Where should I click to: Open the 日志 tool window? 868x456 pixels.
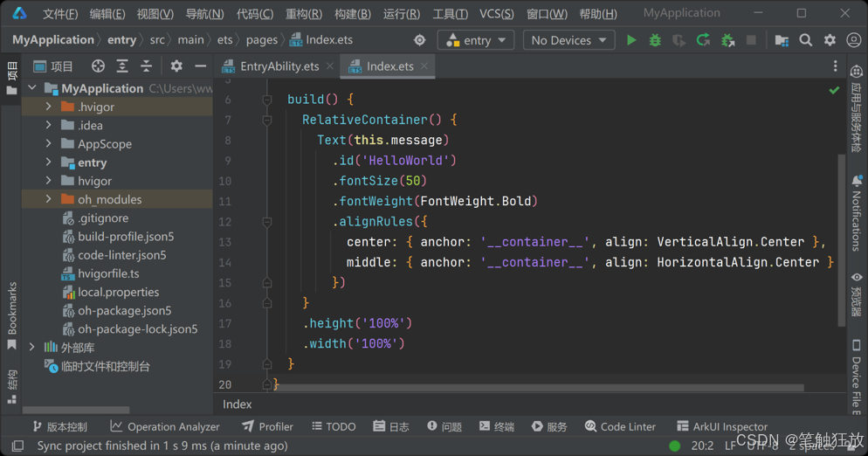[x=391, y=426]
